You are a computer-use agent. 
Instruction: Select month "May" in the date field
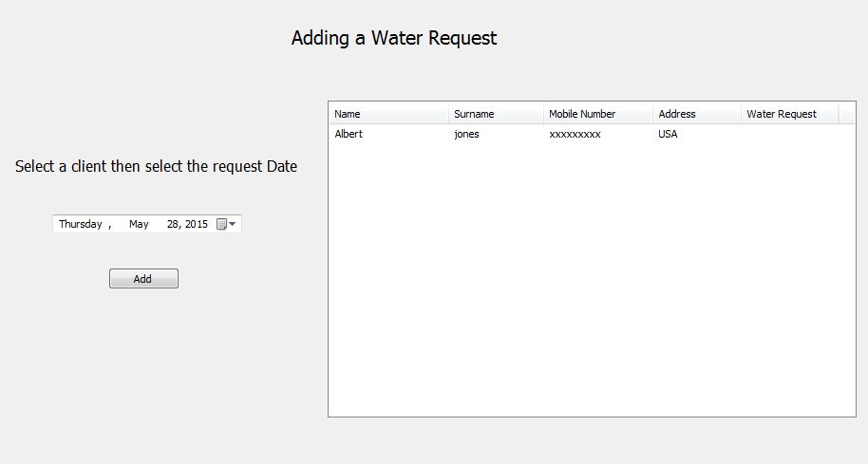[x=140, y=224]
